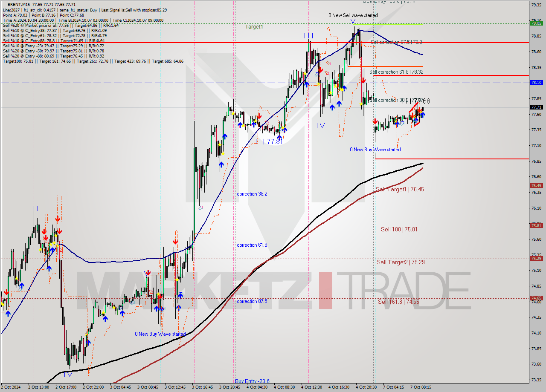Select the 'Sell correction 87.5 | 78.8' label
This screenshot has width=546, height=392.
(x=396, y=42)
